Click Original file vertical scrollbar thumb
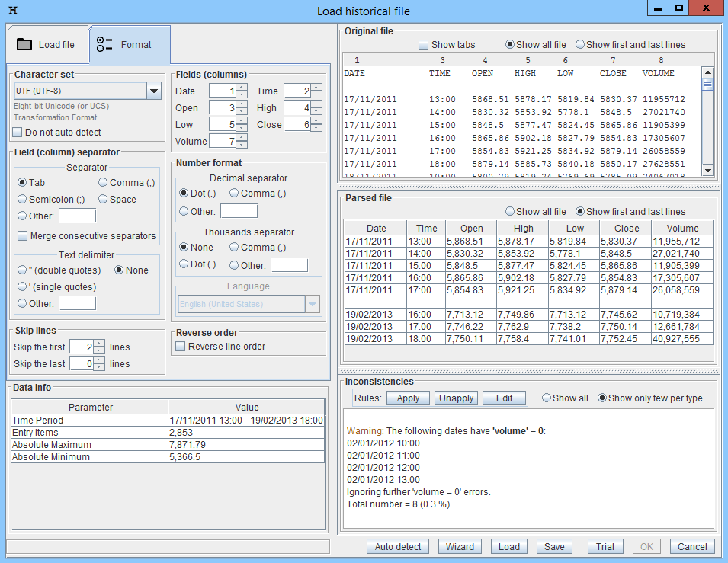Screen dimensions: 728x563 [x=707, y=84]
